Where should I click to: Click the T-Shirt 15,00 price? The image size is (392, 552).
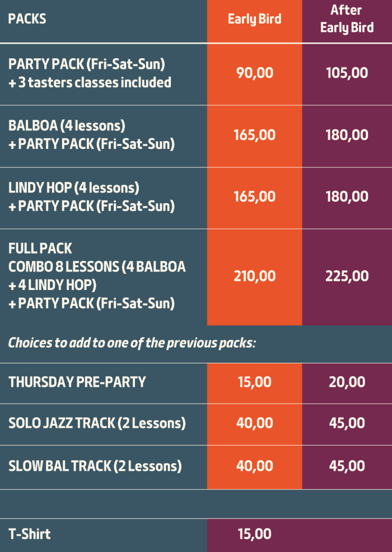pyautogui.click(x=254, y=535)
